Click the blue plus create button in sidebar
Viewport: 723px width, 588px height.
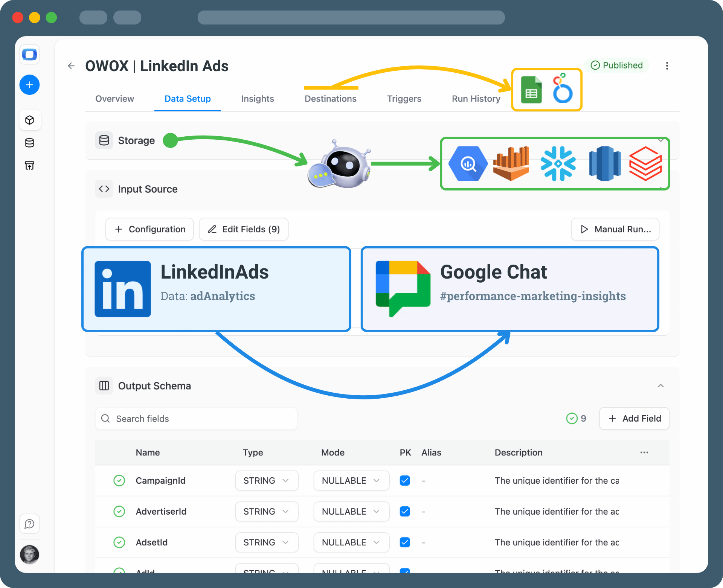click(29, 85)
